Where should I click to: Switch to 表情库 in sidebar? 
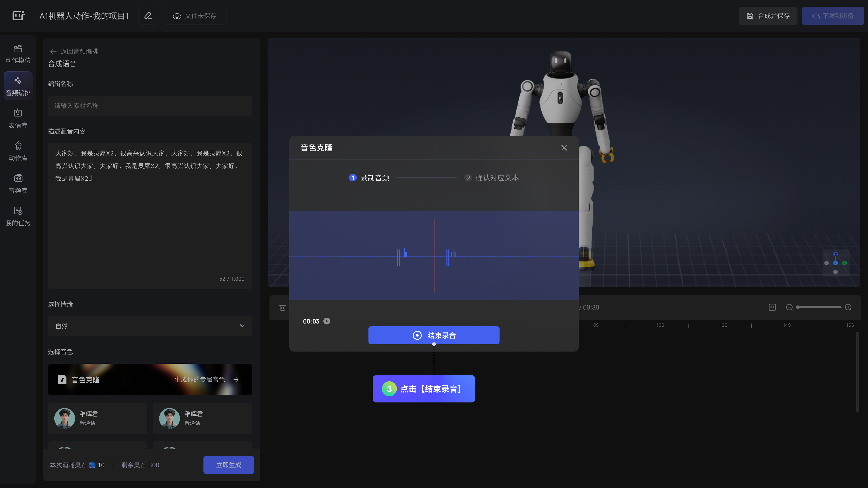click(x=18, y=119)
